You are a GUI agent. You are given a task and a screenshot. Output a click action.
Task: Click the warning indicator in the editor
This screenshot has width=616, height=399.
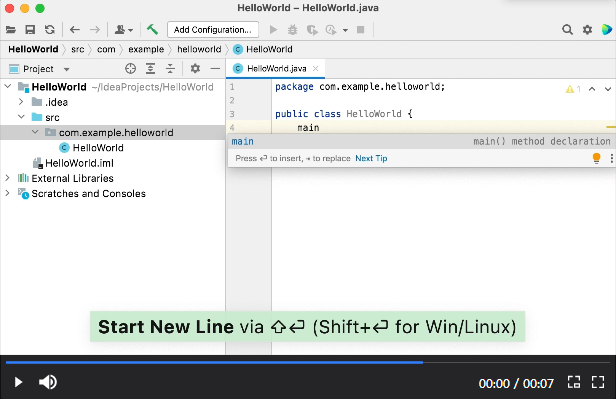point(573,89)
